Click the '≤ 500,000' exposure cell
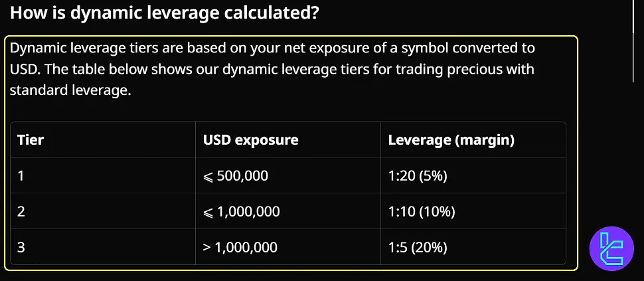Screen dimensions: 644x281 [236, 176]
